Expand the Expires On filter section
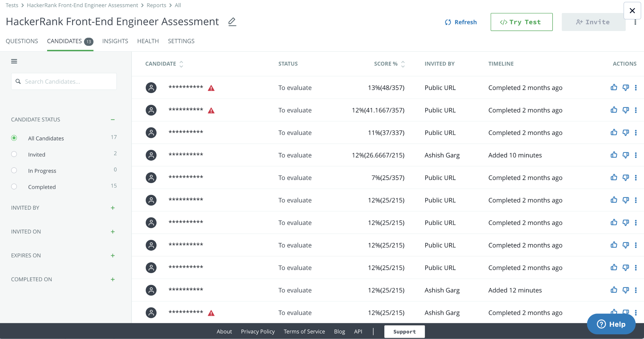 [x=113, y=255]
